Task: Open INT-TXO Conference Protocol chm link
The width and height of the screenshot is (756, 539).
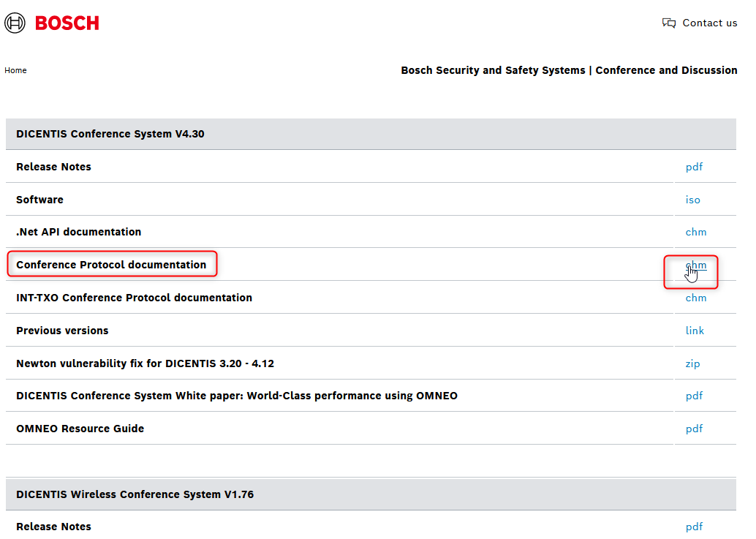Action: tap(695, 298)
